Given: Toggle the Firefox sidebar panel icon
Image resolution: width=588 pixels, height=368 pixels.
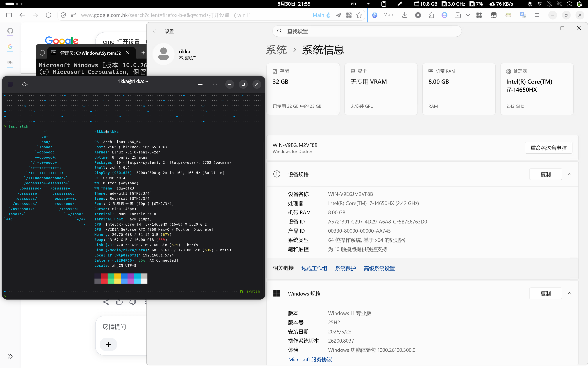Looking at the screenshot, I should click(9, 15).
